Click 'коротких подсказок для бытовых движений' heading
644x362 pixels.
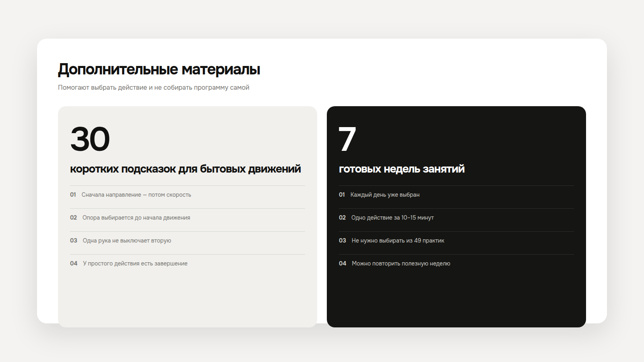click(x=186, y=169)
